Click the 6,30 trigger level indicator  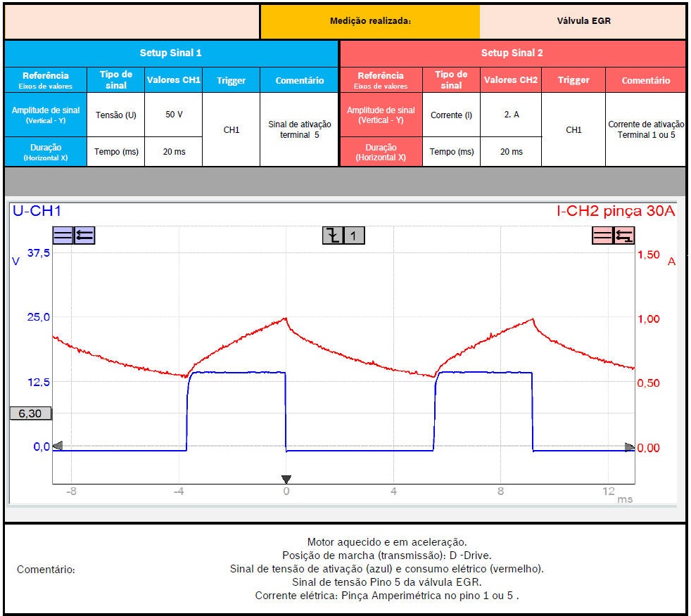30,413
